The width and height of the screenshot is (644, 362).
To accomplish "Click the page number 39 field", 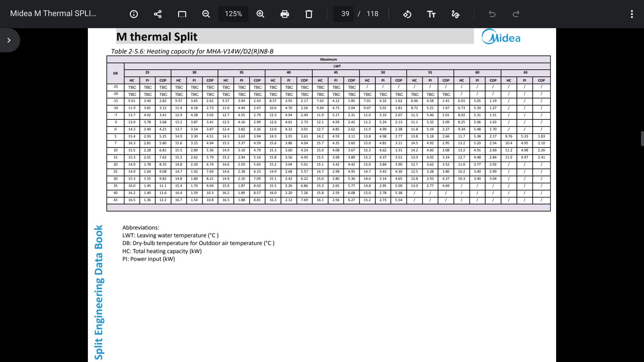I will (345, 14).
